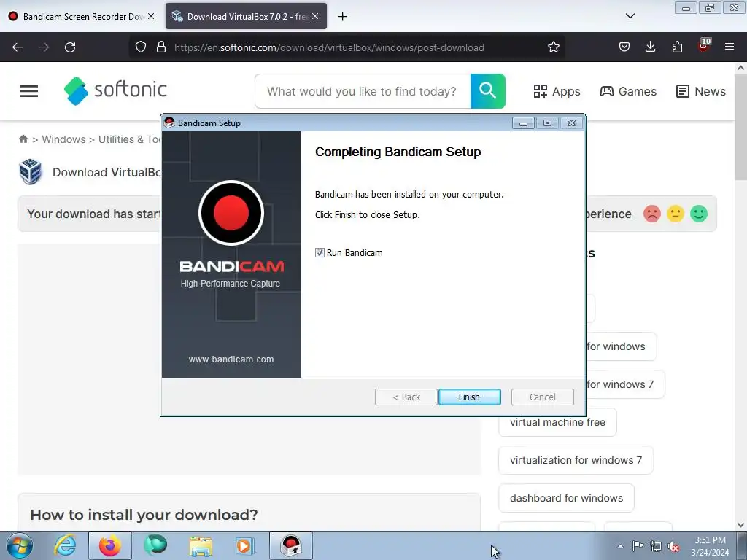The width and height of the screenshot is (747, 560).
Task: Open the Apps section
Action: coord(557,91)
